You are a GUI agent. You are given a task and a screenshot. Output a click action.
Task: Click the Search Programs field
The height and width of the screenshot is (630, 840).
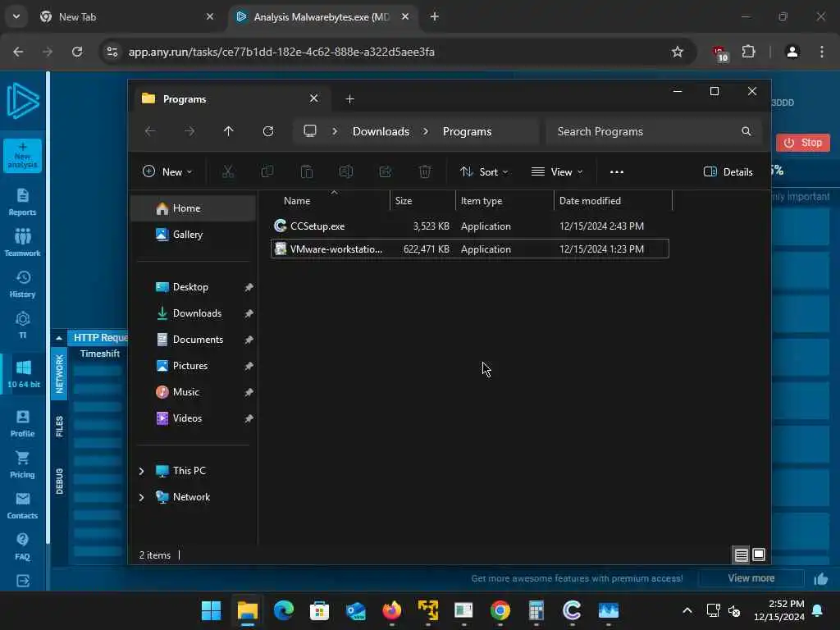tap(654, 131)
